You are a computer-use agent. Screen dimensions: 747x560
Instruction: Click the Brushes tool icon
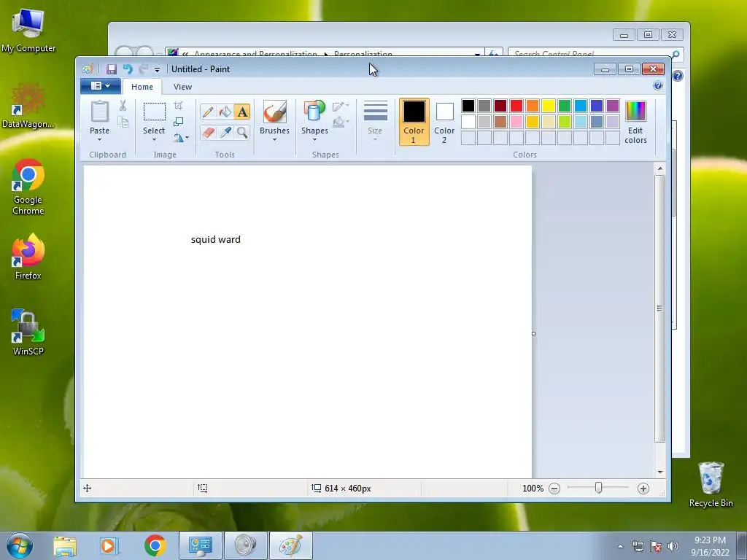tap(274, 112)
